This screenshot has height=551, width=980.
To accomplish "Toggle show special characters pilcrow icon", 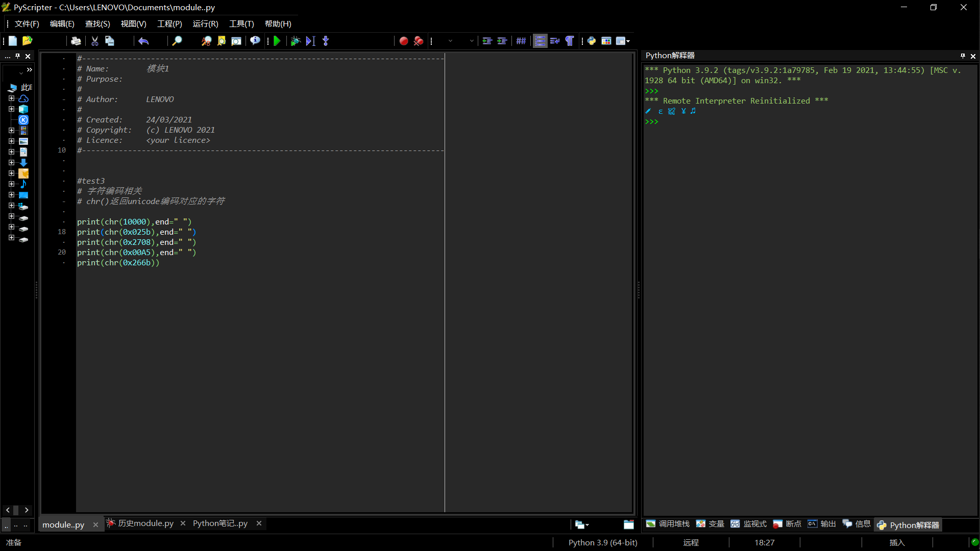I will coord(570,41).
